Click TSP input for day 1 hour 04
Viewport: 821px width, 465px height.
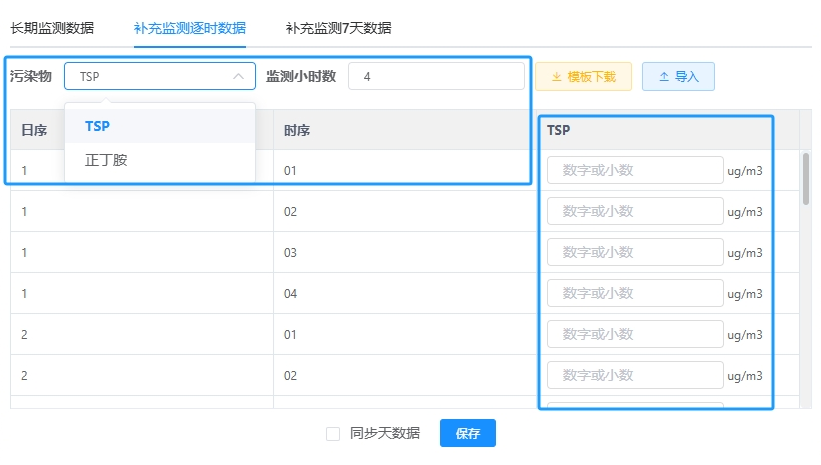tap(635, 293)
